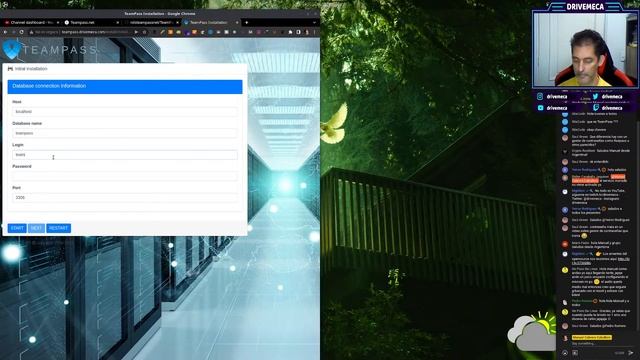
Task: Click the webcam feed thumbnail
Action: tap(584, 49)
